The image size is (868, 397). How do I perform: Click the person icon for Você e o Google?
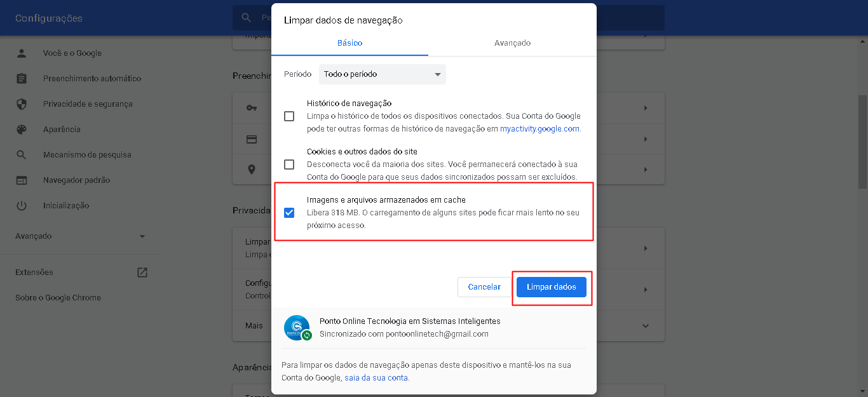tap(22, 53)
